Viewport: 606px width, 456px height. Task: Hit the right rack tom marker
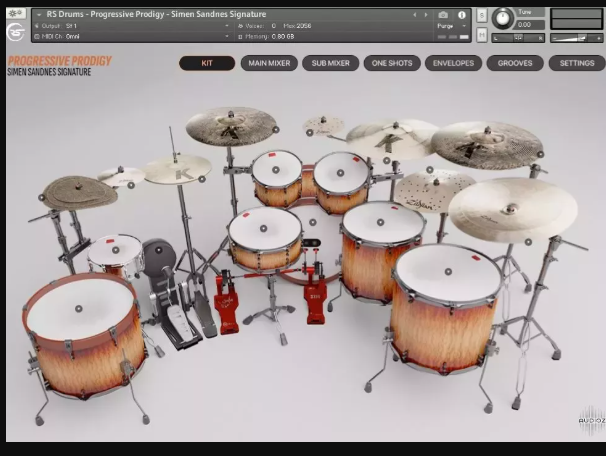(x=340, y=173)
